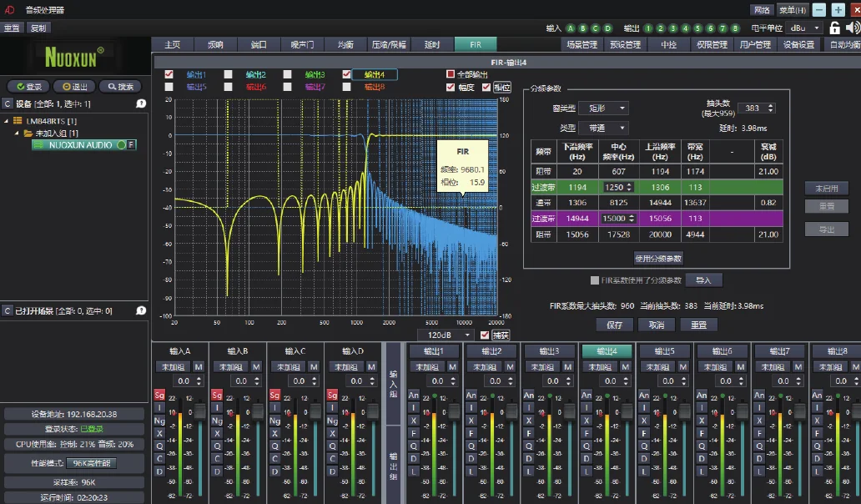Open the 设备设置 tab
This screenshot has width=861, height=504.
coord(798,44)
